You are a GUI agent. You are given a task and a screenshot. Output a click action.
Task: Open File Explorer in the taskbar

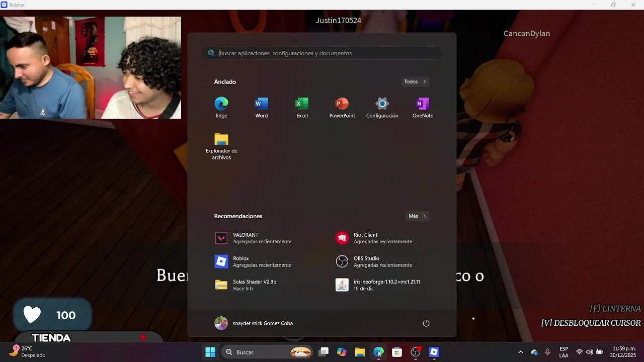(360, 352)
